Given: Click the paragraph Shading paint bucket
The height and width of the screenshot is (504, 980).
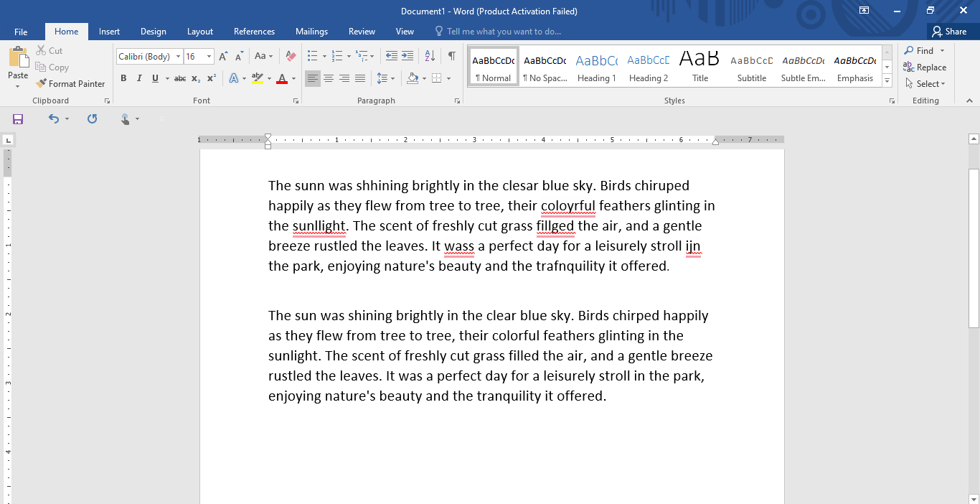Looking at the screenshot, I should click(x=412, y=78).
